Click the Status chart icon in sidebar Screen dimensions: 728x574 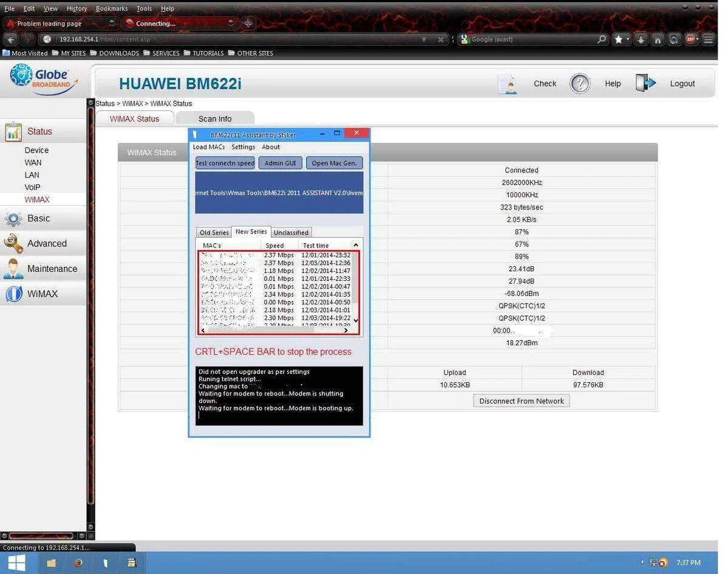coord(13,132)
